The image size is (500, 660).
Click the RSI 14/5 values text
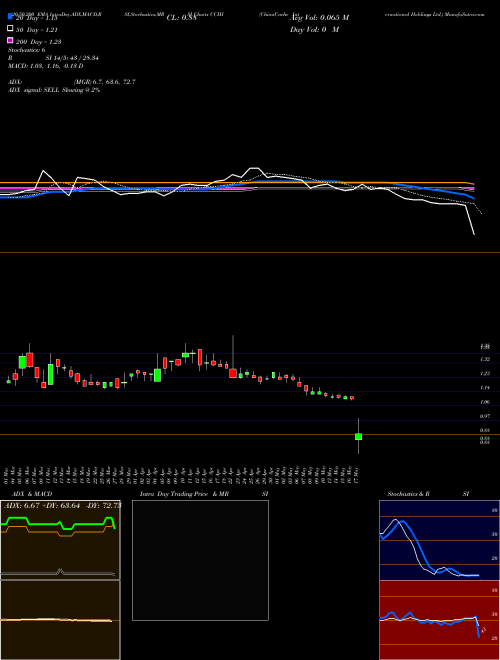point(72,58)
